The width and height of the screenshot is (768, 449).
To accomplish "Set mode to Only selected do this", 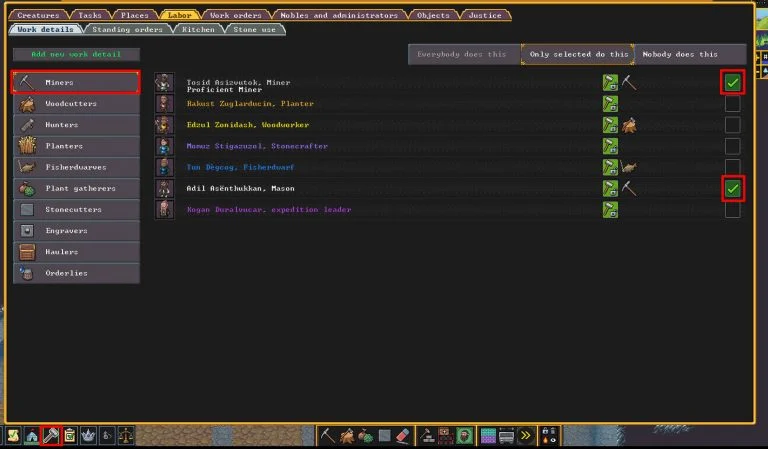I will click(x=578, y=54).
